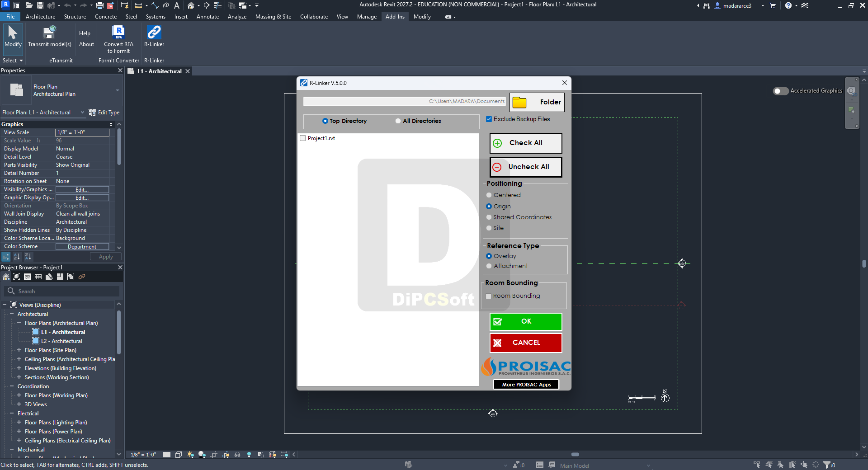Click Thin Lines icon in Quick Access toolbar
Screen dimensions: 868x470
click(x=217, y=5)
